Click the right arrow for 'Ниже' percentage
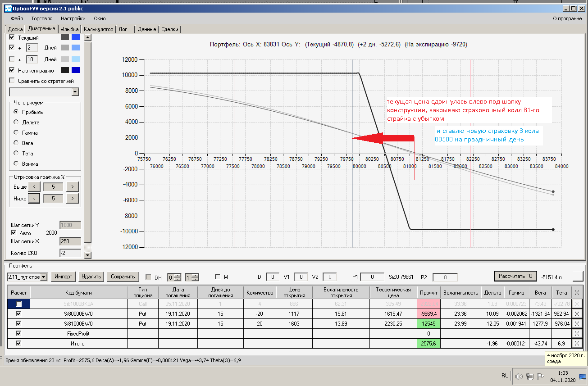The image size is (588, 386). pyautogui.click(x=72, y=198)
